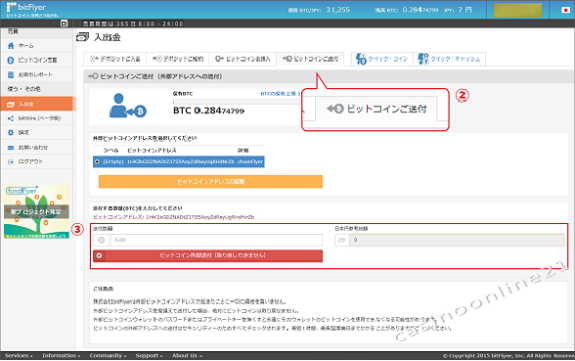The height and width of the screenshot is (361, 575).
Task: Expand the Information footer menu
Action: point(61,355)
